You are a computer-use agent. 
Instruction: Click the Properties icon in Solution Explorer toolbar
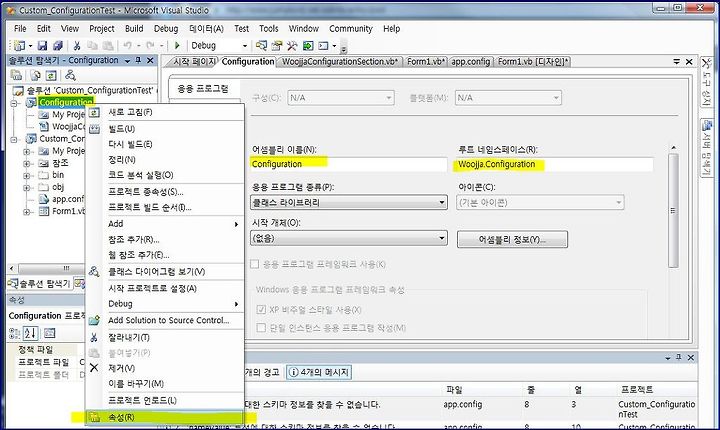[16, 75]
